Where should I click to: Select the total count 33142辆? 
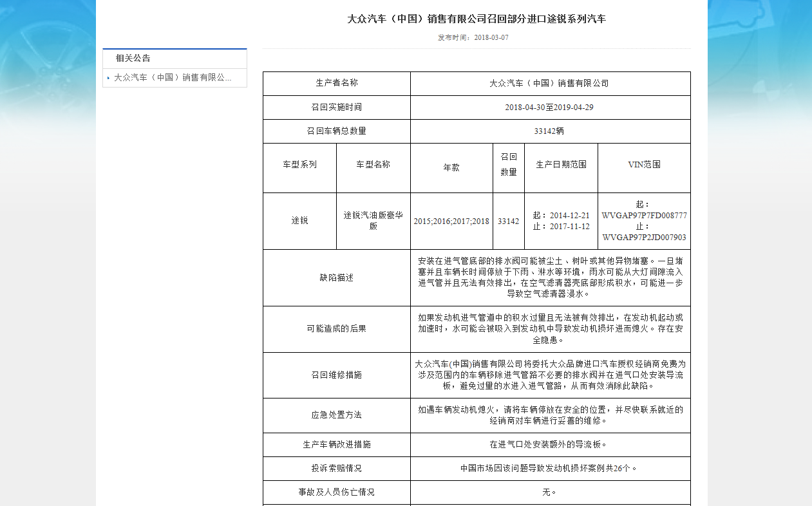[549, 131]
